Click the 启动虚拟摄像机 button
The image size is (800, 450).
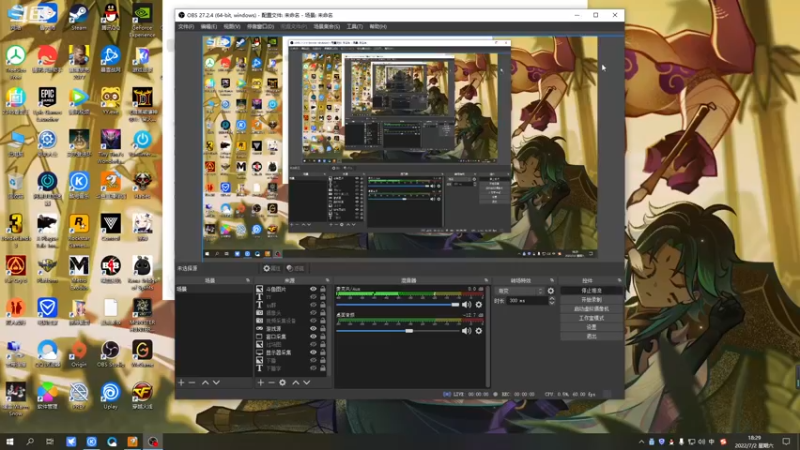click(591, 309)
